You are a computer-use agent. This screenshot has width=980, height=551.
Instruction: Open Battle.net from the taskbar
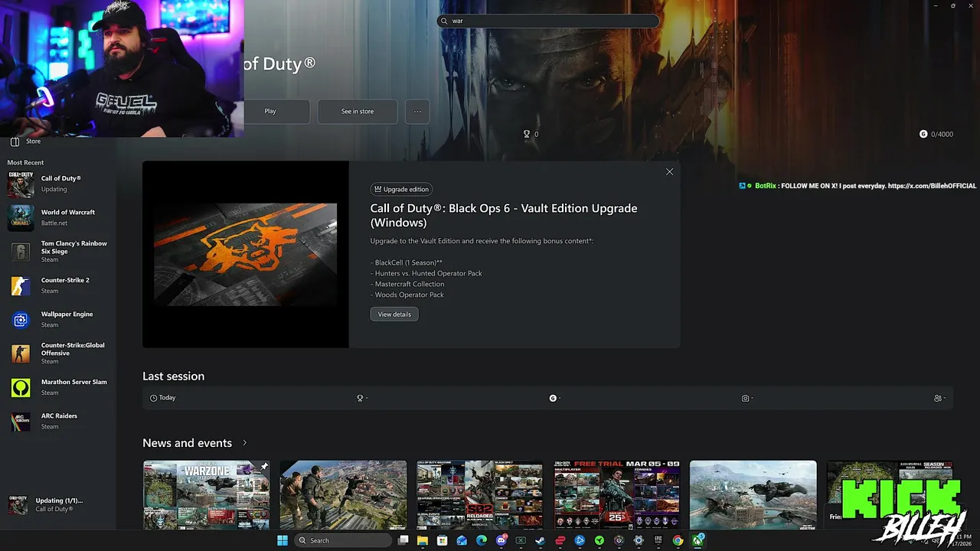pos(580,540)
